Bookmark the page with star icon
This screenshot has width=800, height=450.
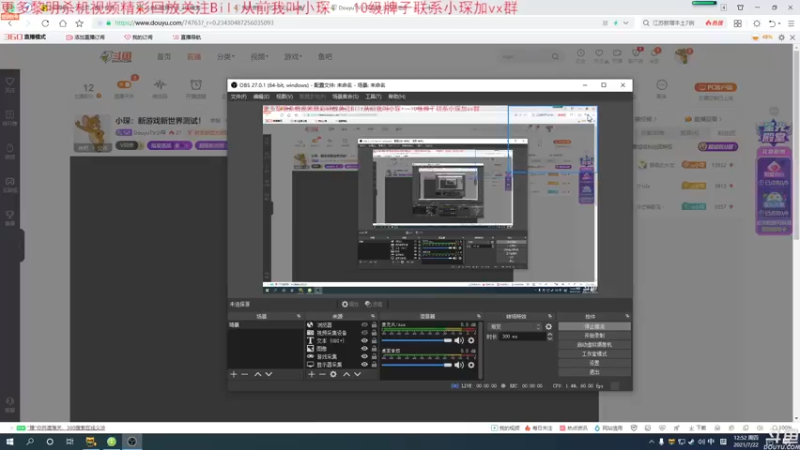point(80,23)
